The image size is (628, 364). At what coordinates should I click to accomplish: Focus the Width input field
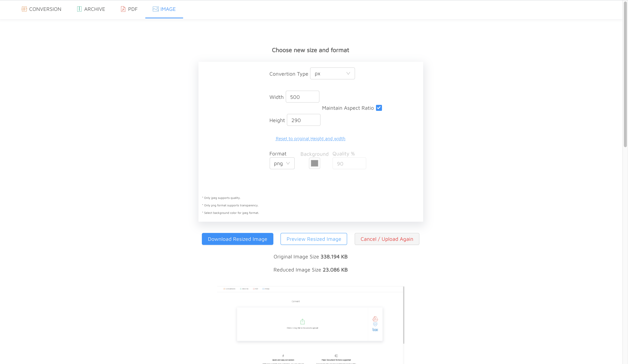(x=302, y=97)
